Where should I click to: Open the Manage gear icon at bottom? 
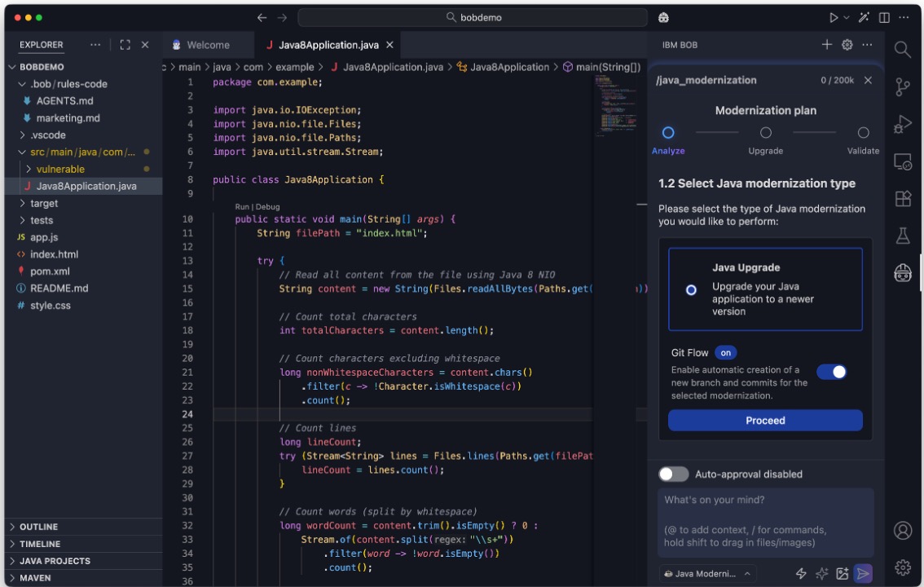(902, 567)
